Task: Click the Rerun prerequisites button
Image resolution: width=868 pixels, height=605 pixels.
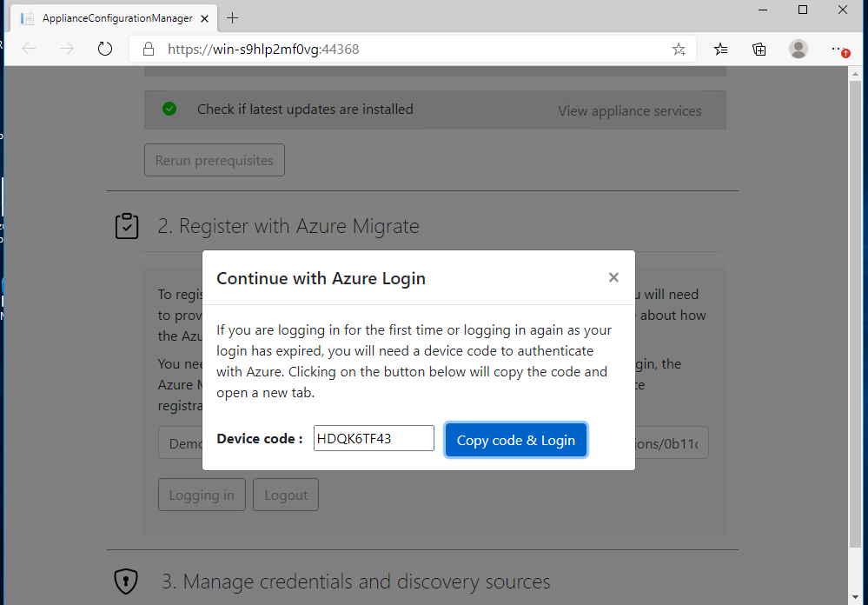Action: point(214,160)
